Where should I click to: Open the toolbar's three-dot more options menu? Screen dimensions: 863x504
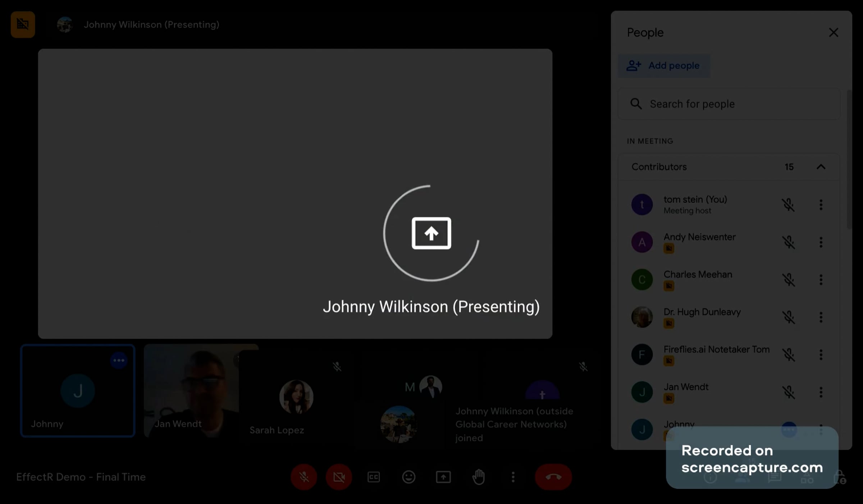tap(513, 477)
